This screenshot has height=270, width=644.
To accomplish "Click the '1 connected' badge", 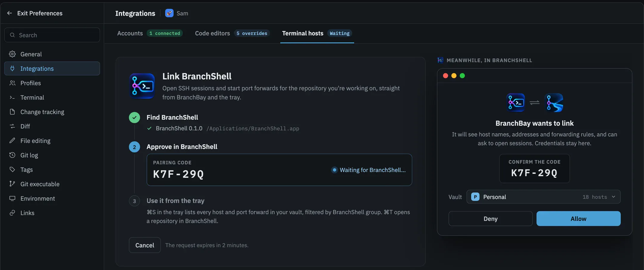I will (165, 33).
